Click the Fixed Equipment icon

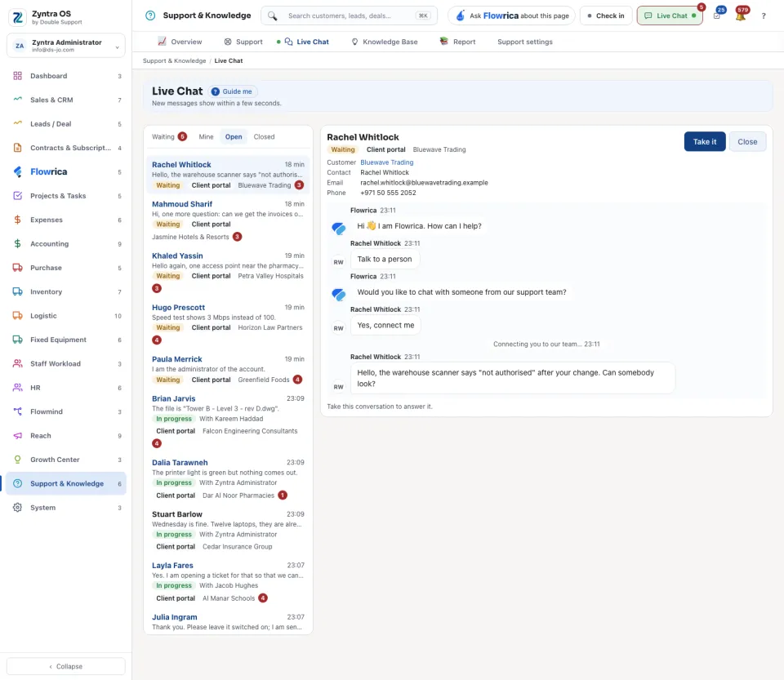17,340
